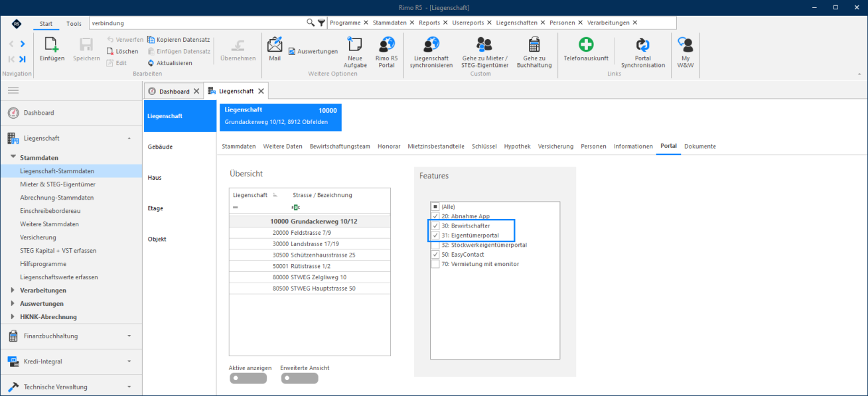The height and width of the screenshot is (396, 868).
Task: Uncheck 30: Bewirtschafter feature
Action: [435, 226]
